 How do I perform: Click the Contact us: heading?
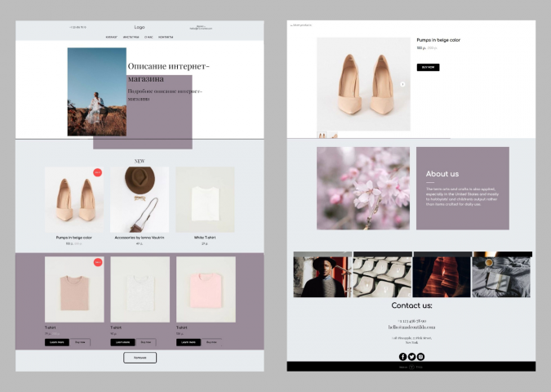412,305
